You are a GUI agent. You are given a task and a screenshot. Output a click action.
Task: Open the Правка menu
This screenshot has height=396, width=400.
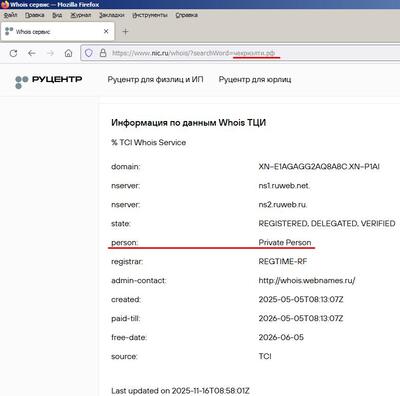coord(35,15)
